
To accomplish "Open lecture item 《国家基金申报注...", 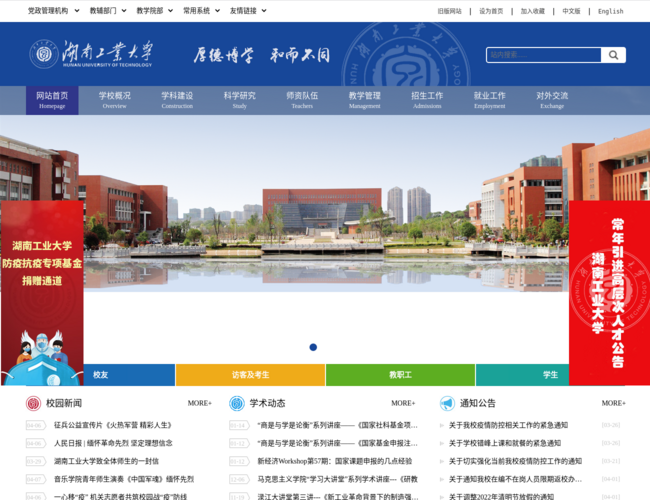I will click(337, 443).
